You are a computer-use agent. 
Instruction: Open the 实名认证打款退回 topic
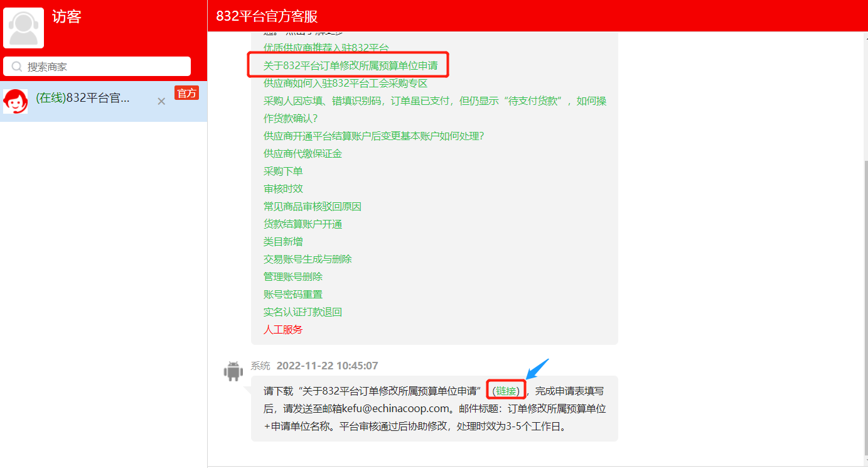pyautogui.click(x=303, y=312)
